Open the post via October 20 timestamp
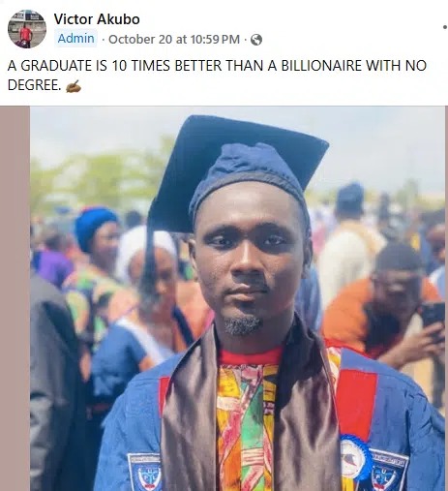Image resolution: width=448 pixels, height=491 pixels. 174,40
